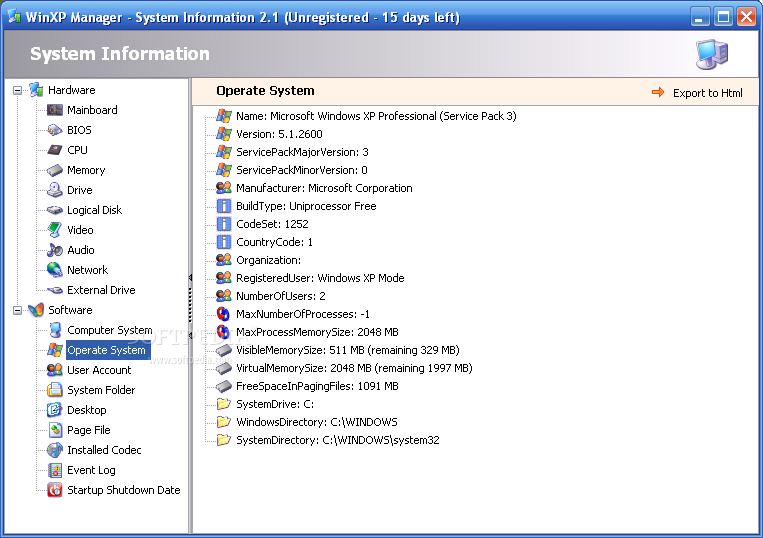This screenshot has height=538, width=763.
Task: Click the Installed Codec icon
Action: [54, 450]
